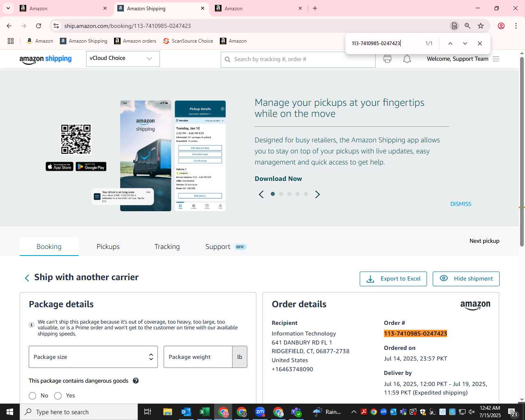The height and width of the screenshot is (420, 525).
Task: Reload the page in Chrome
Action: coord(39,26)
